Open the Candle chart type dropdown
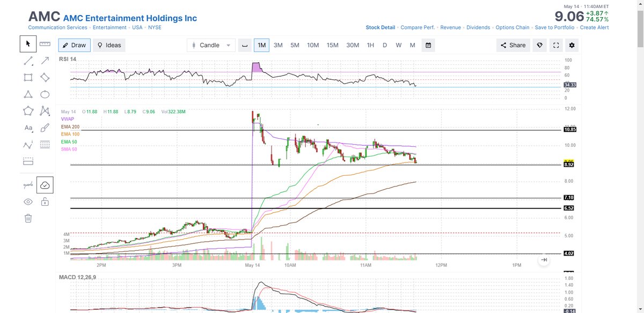644x313 pixels. [x=211, y=45]
